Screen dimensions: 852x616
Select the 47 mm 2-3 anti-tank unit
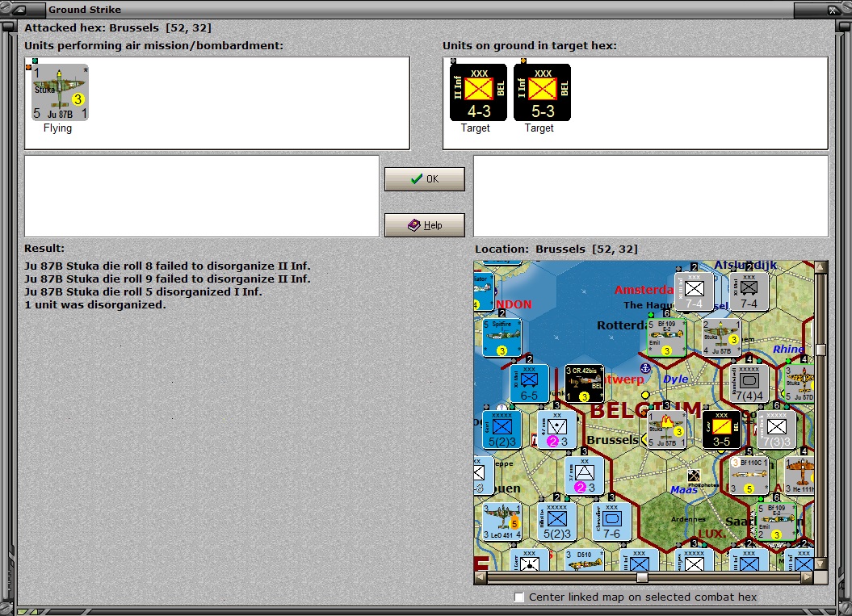pyautogui.click(x=556, y=430)
